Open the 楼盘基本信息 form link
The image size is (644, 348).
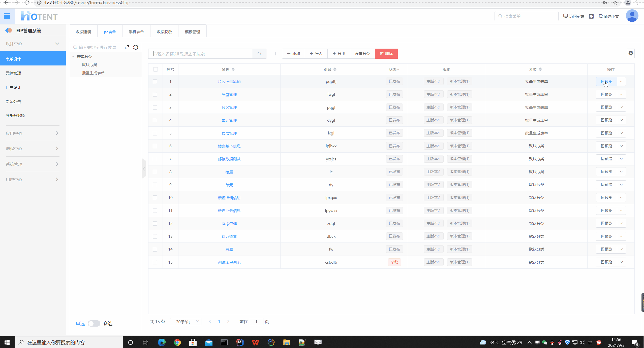229,146
